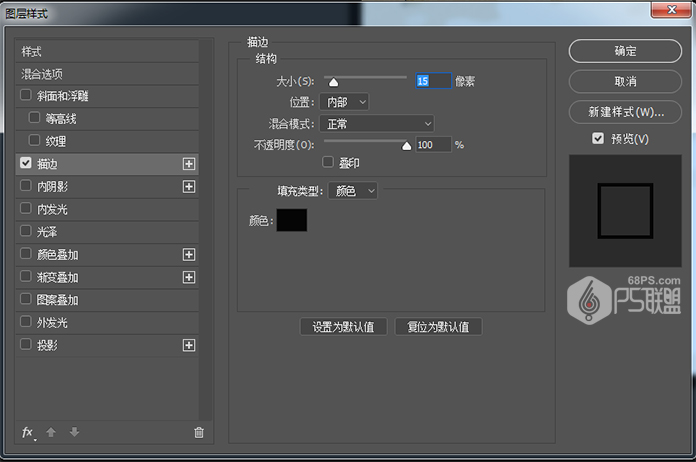Enable the 颜色叠加 checkbox
This screenshot has height=462, width=696.
pos(26,253)
